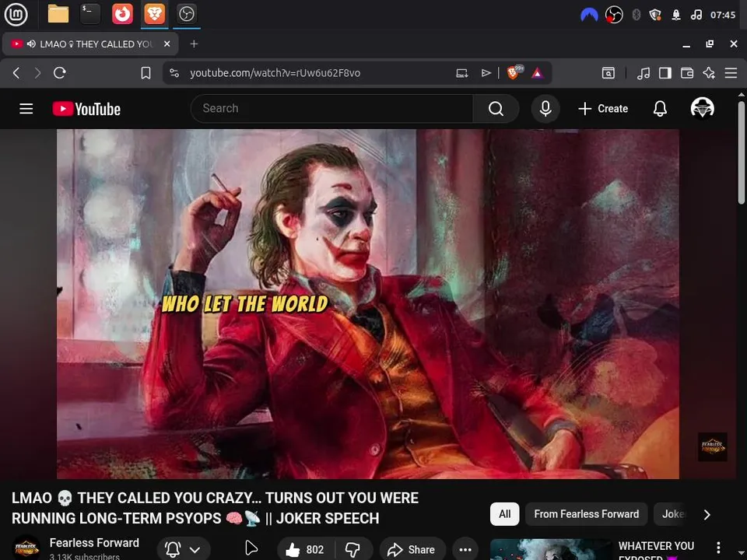This screenshot has width=747, height=560.
Task: Like the video with 802 likes
Action: click(x=305, y=550)
